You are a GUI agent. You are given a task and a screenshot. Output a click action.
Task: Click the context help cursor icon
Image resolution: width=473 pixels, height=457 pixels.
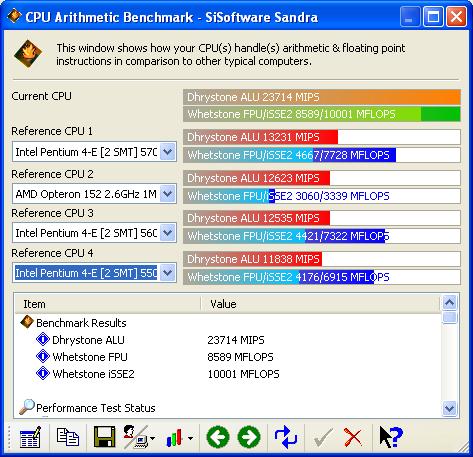tap(391, 437)
